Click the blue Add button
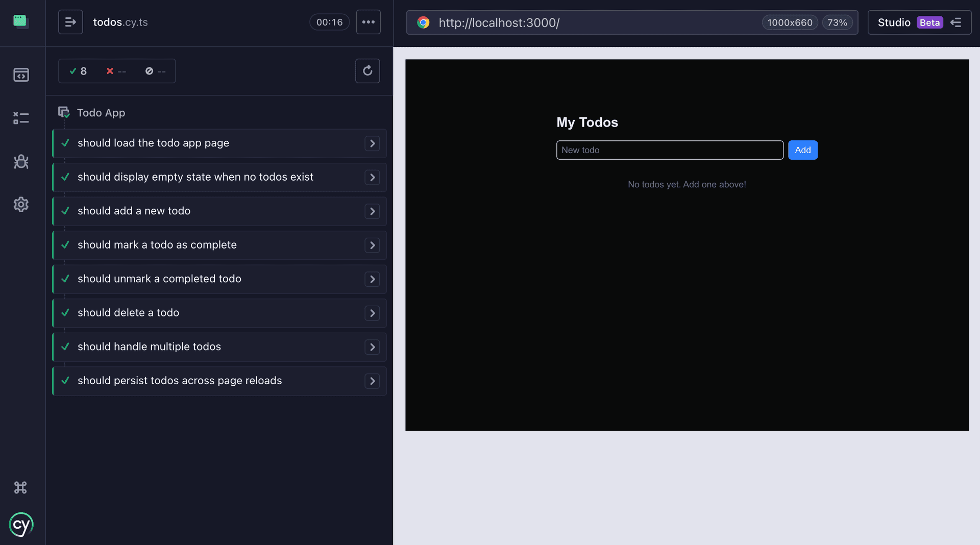This screenshot has width=980, height=545. tap(802, 150)
